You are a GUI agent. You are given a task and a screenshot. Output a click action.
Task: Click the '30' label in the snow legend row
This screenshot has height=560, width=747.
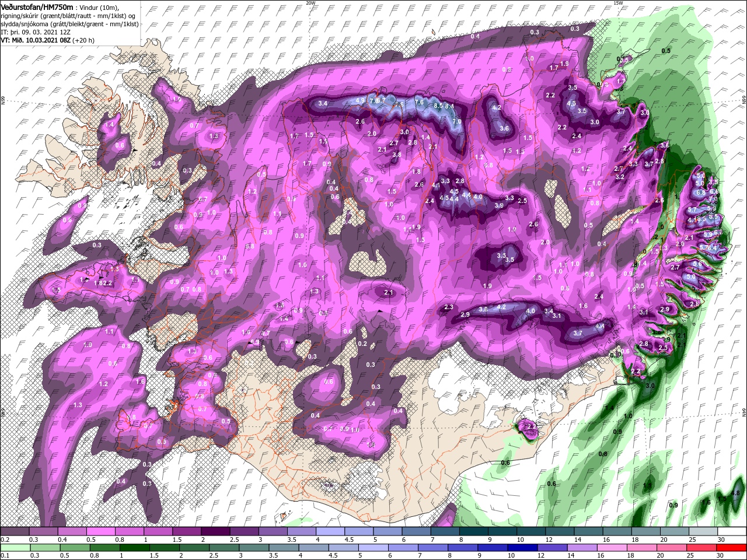[x=721, y=540]
